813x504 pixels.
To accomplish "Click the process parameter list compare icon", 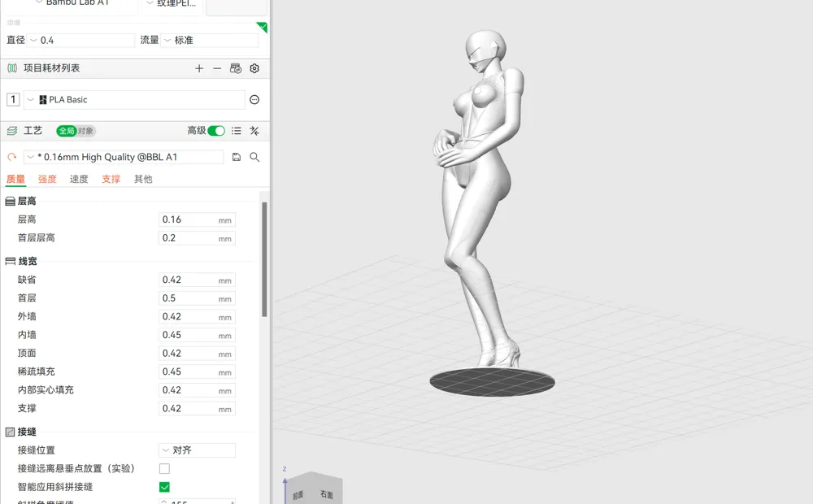I will [237, 131].
